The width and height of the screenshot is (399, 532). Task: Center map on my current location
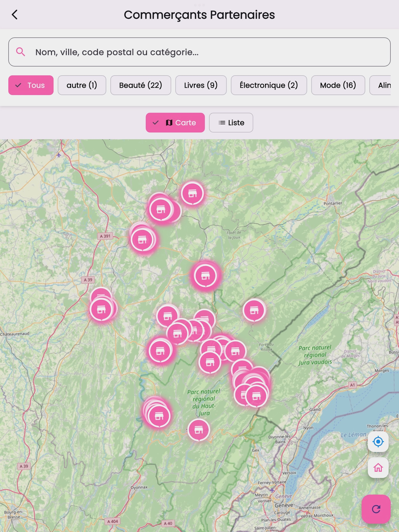[x=378, y=441]
